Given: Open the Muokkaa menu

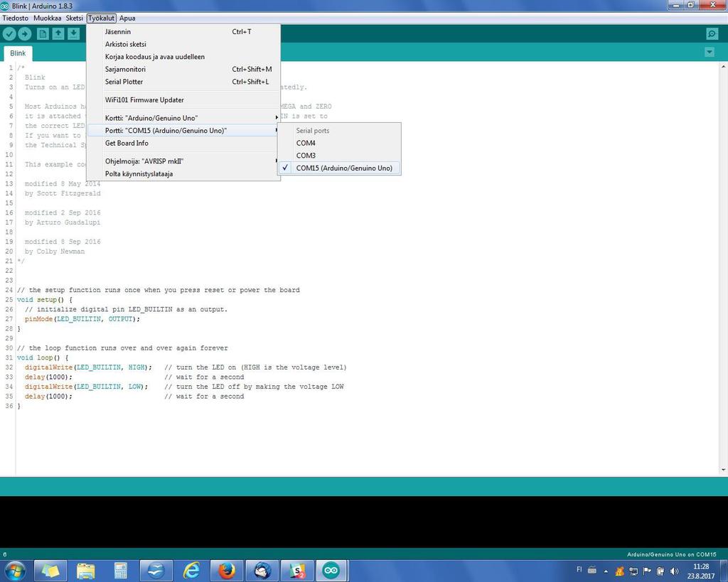Looking at the screenshot, I should (x=48, y=18).
